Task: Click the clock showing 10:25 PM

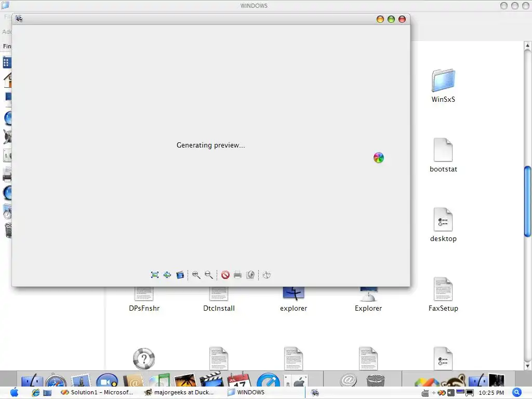Action: 491,393
